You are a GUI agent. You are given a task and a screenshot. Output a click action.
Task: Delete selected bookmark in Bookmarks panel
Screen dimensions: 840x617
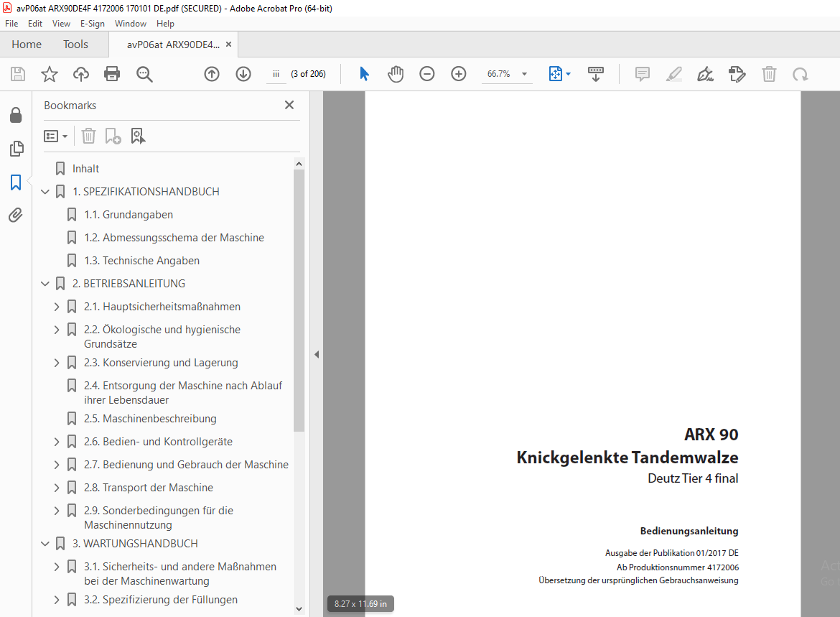point(88,136)
